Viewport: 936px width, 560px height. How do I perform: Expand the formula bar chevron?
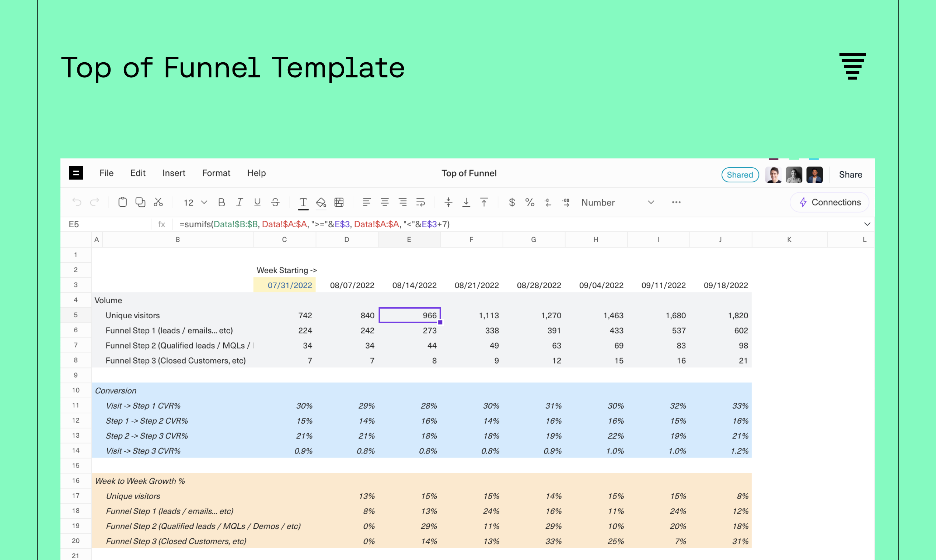pyautogui.click(x=867, y=224)
